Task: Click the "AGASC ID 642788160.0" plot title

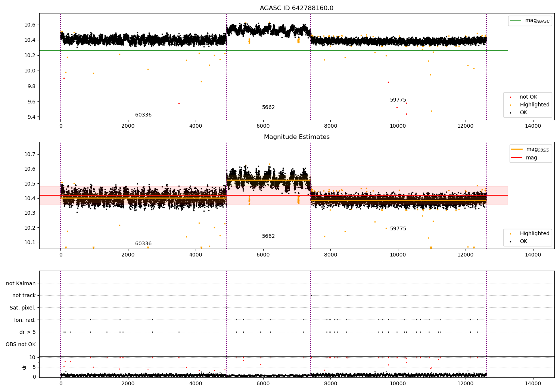Action: click(296, 8)
